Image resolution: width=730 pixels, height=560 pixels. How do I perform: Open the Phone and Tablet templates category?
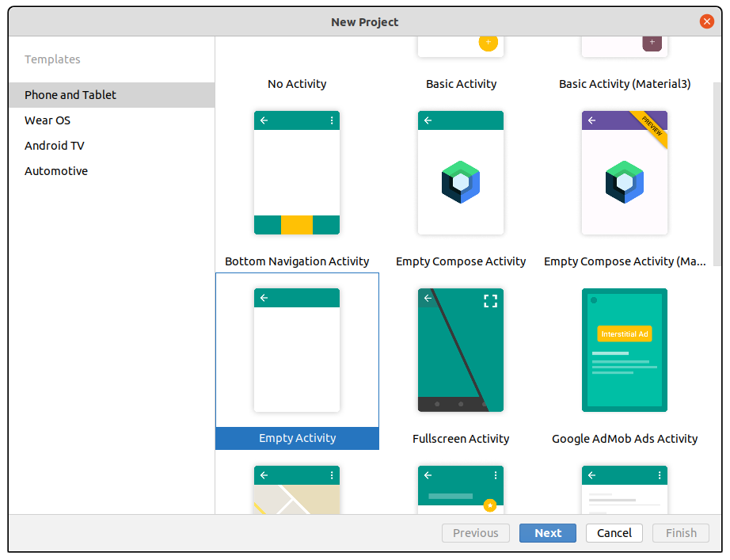(112, 95)
